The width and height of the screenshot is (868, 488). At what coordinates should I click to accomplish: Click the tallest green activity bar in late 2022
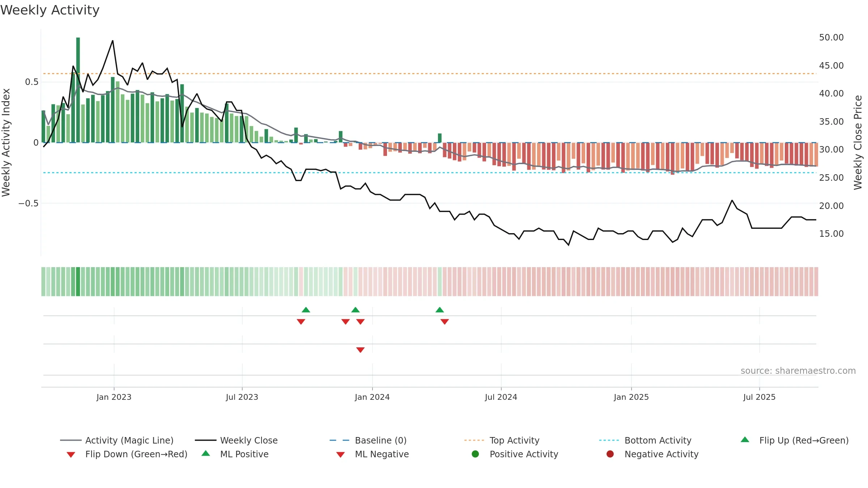point(78,90)
